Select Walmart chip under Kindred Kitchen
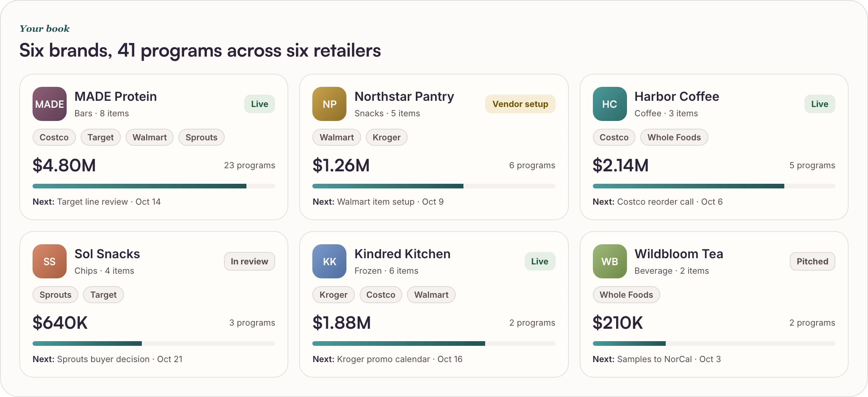This screenshot has height=397, width=868. (x=431, y=295)
